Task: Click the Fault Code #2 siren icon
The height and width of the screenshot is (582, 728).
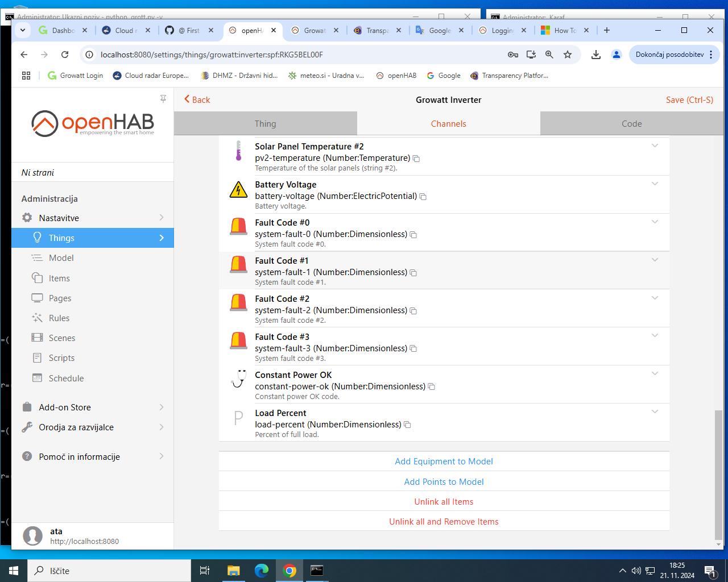Action: point(238,302)
